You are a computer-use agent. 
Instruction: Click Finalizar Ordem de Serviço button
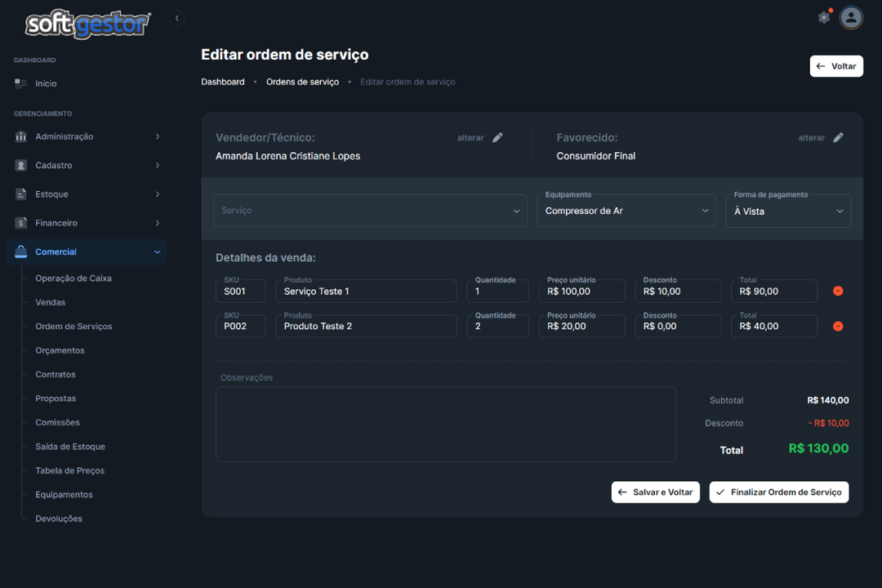tap(778, 492)
